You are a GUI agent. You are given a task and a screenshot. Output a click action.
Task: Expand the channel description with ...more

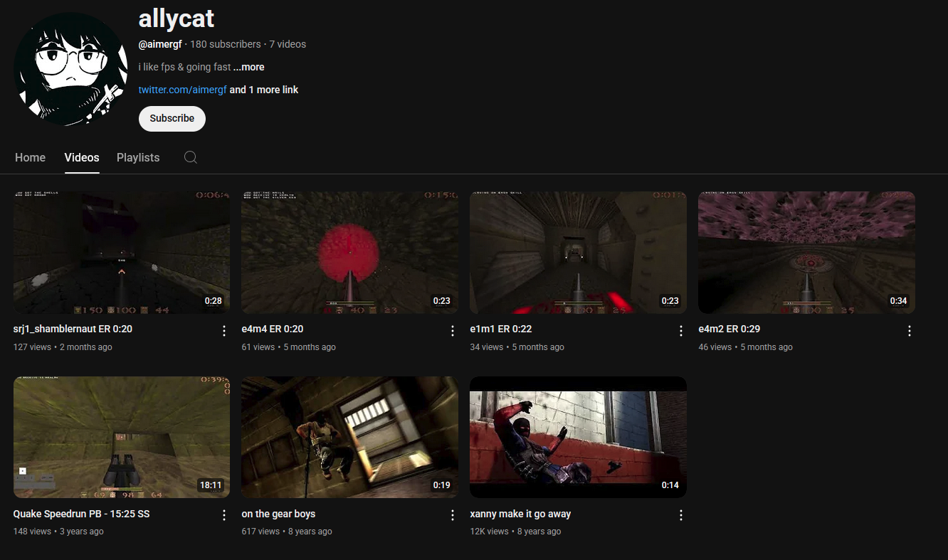pyautogui.click(x=249, y=67)
